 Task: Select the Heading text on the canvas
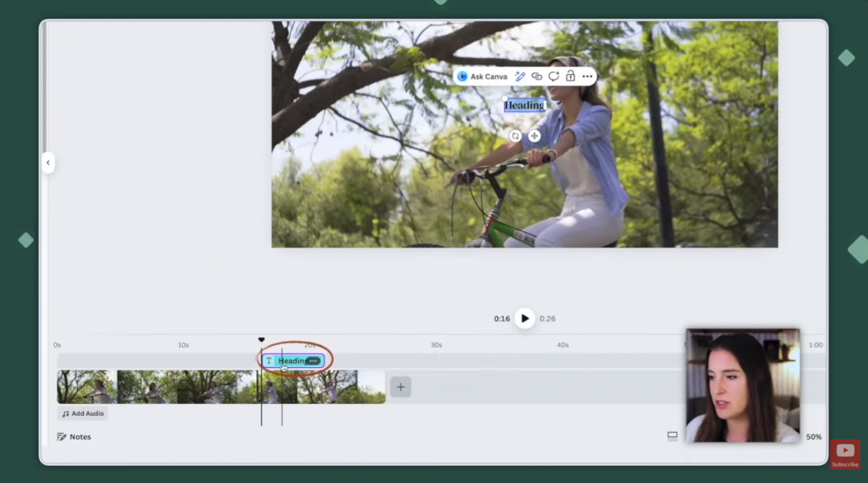(x=524, y=105)
